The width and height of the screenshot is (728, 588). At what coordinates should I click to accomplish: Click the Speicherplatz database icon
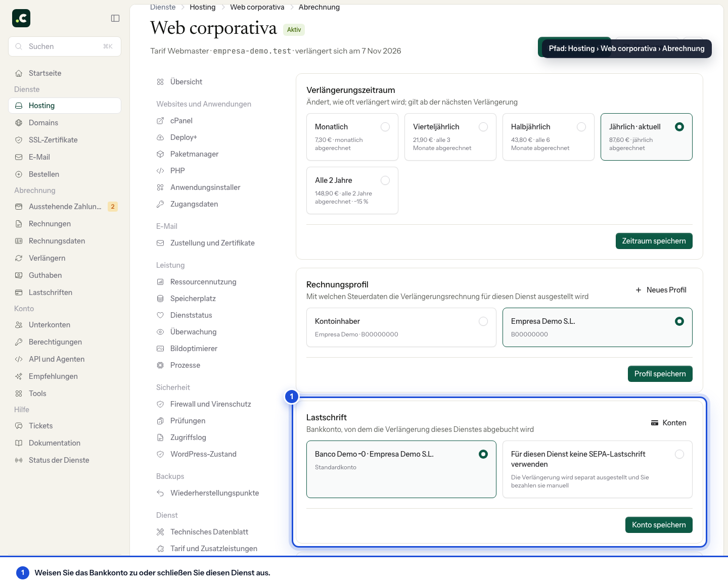pyautogui.click(x=160, y=299)
